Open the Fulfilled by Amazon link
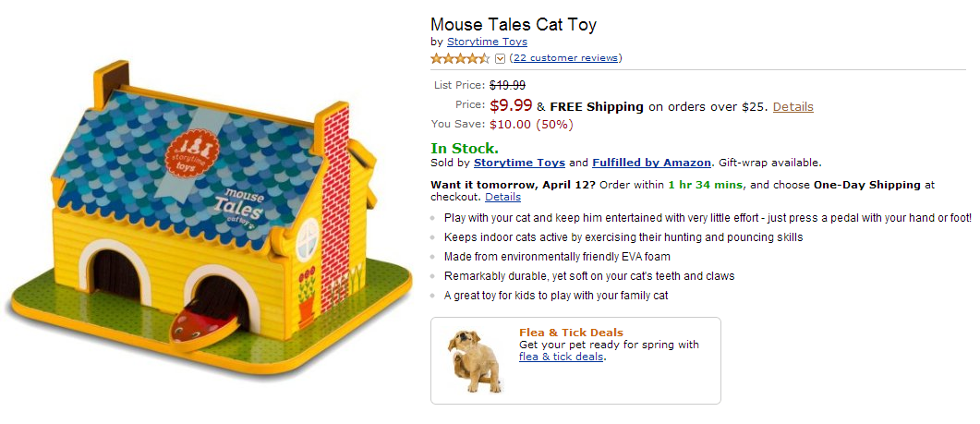 click(x=652, y=163)
